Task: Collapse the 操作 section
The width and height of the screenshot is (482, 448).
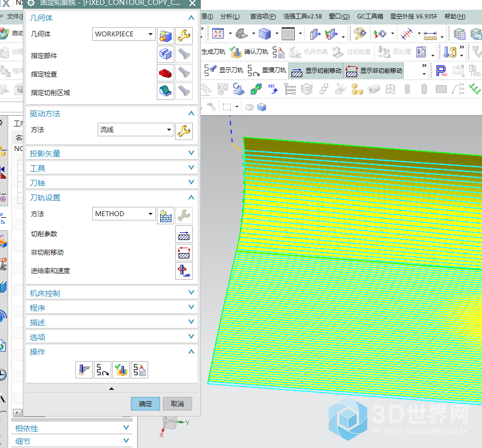Action: (x=191, y=351)
